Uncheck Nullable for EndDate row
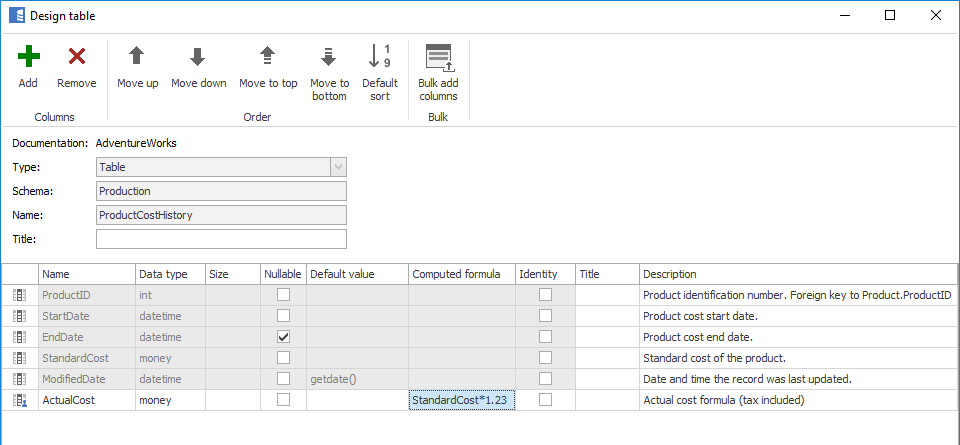This screenshot has height=445, width=960. point(284,337)
